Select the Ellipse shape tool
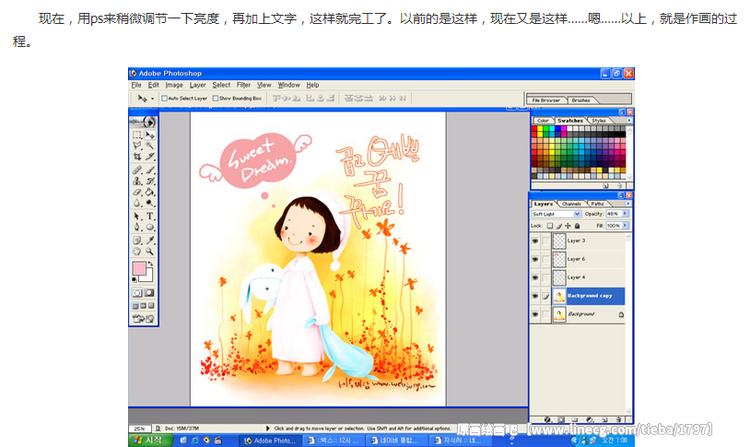The height and width of the screenshot is (447, 750). (x=150, y=227)
